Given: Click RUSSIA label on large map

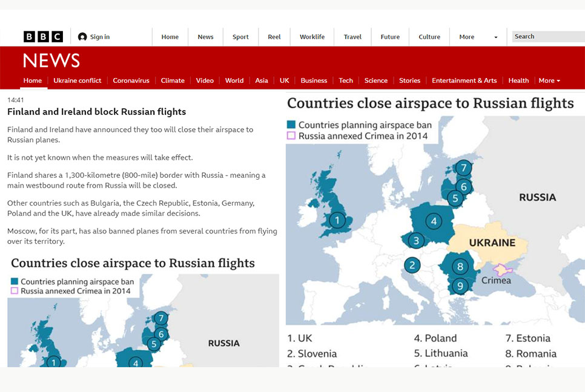Looking at the screenshot, I should pos(538,197).
